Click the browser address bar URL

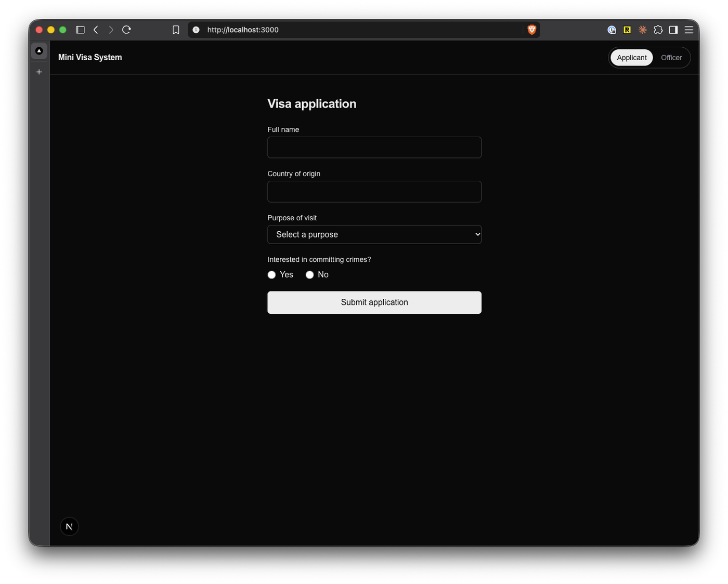click(x=243, y=30)
